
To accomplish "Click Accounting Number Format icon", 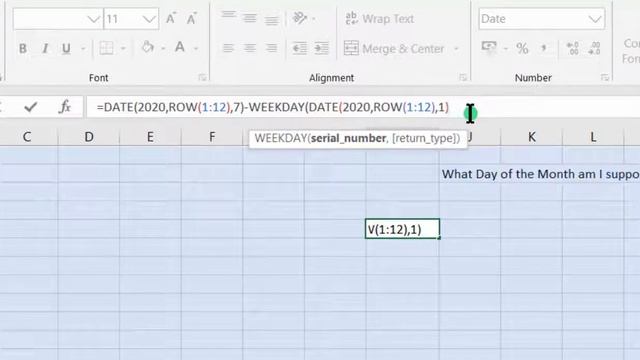I will 489,47.
